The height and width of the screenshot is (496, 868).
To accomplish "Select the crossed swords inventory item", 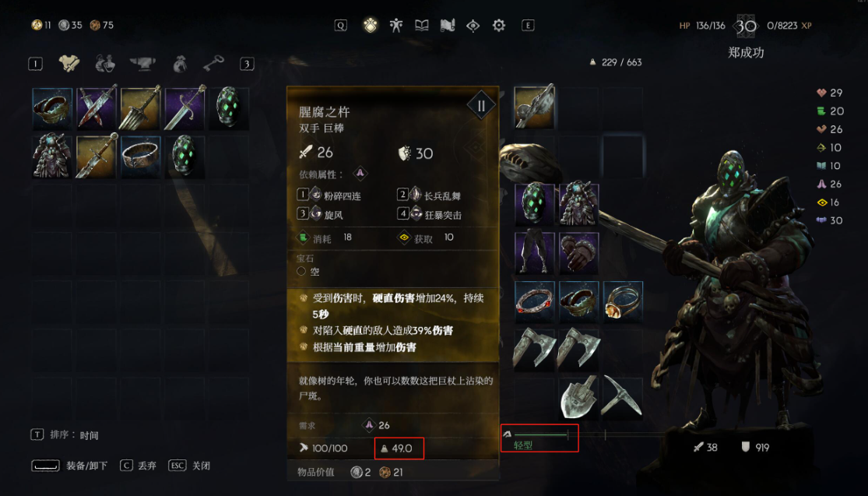I will pos(97,108).
